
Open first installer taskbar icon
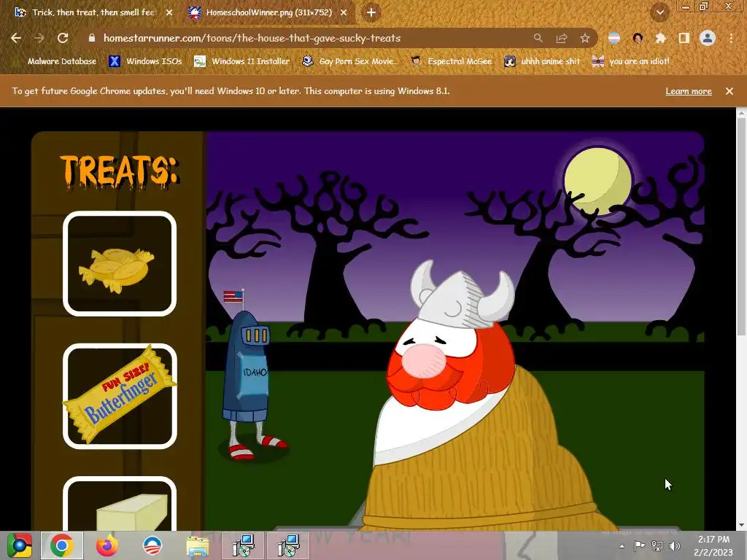[243, 545]
